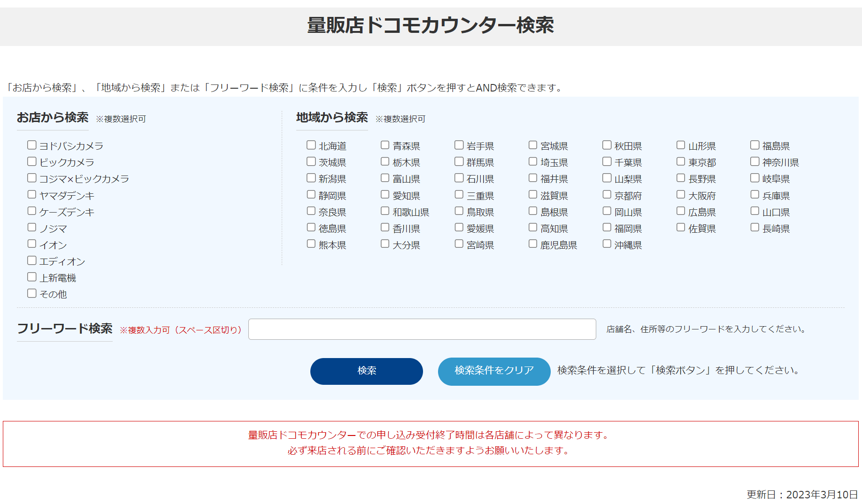Check the ヨドバシカメラ store checkbox
Viewport: 862px width, 504px height.
[x=32, y=145]
